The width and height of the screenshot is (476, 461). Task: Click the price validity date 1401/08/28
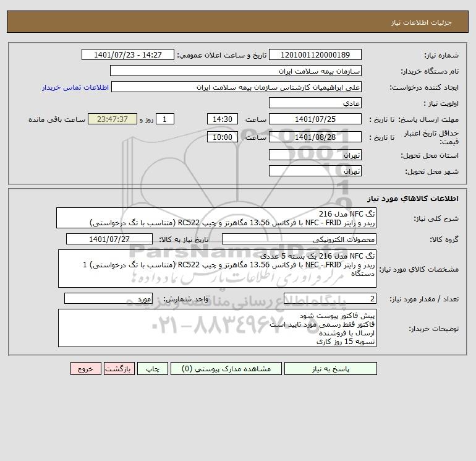pos(315,137)
